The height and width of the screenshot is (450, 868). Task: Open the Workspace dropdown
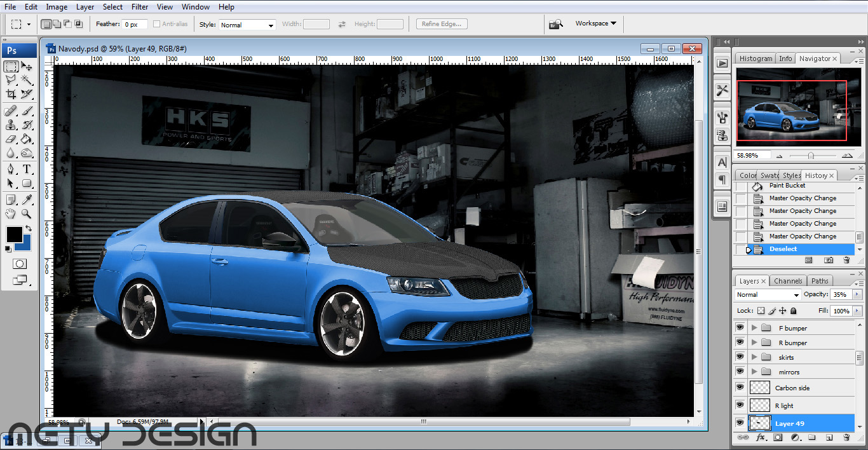pos(595,24)
